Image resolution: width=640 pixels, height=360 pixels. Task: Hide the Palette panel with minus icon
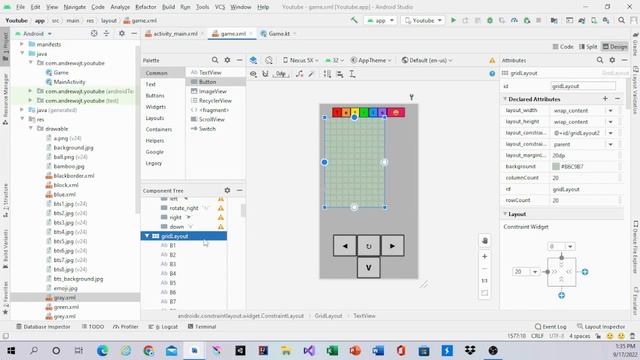click(240, 60)
